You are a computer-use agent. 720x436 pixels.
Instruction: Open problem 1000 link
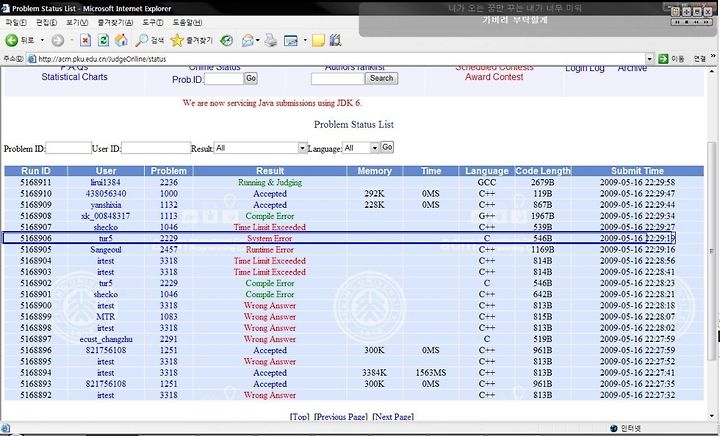[x=169, y=194]
